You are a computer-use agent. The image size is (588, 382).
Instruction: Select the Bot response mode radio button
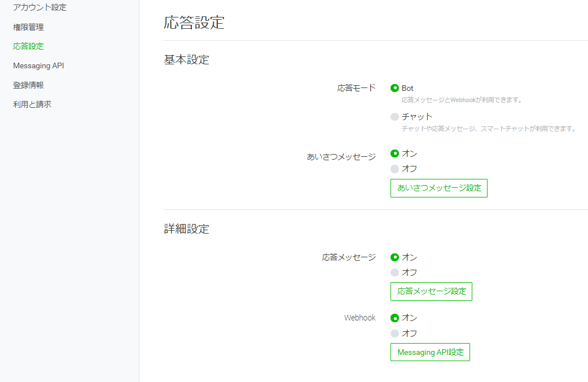point(394,88)
